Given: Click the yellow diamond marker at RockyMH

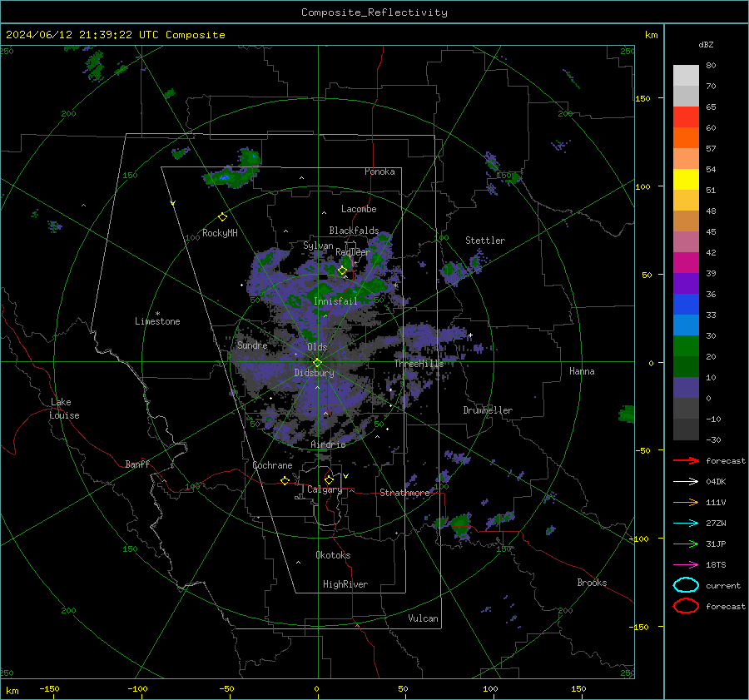Looking at the screenshot, I should 222,217.
